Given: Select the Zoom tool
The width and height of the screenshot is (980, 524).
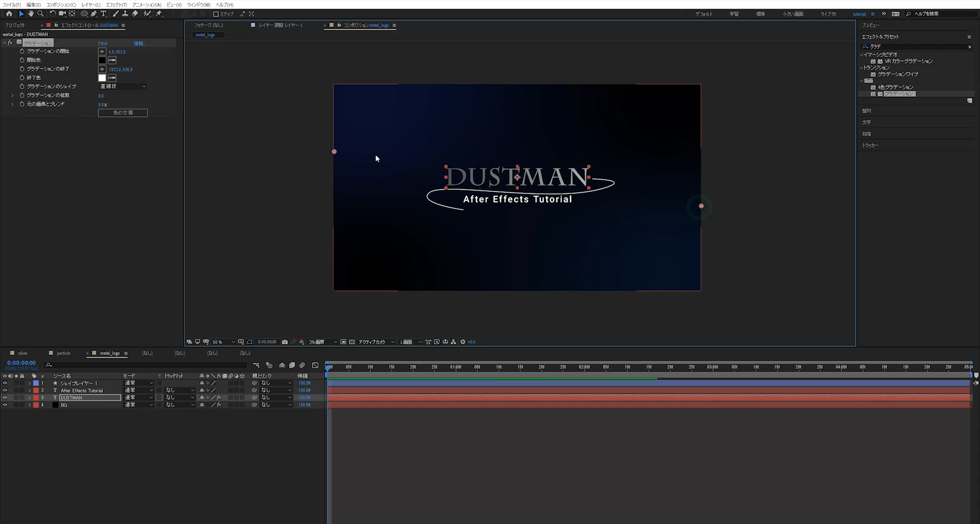Looking at the screenshot, I should [40, 14].
